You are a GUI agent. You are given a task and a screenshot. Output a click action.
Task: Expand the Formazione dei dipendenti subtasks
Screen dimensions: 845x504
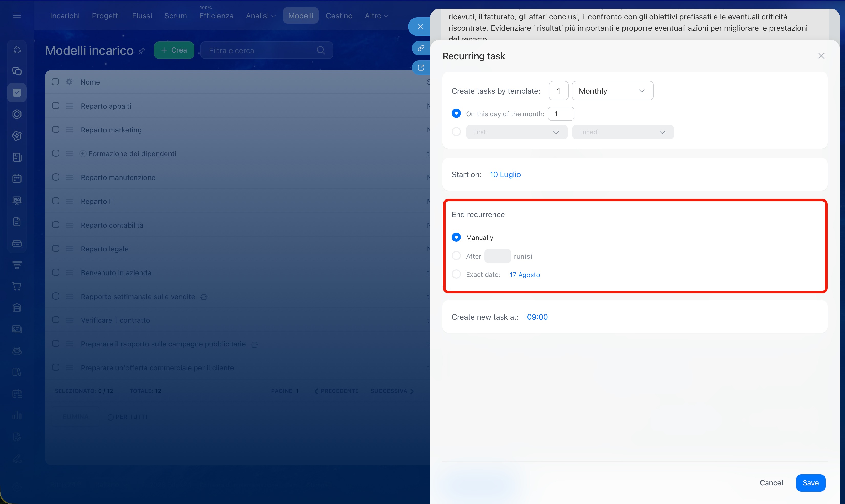coord(83,154)
